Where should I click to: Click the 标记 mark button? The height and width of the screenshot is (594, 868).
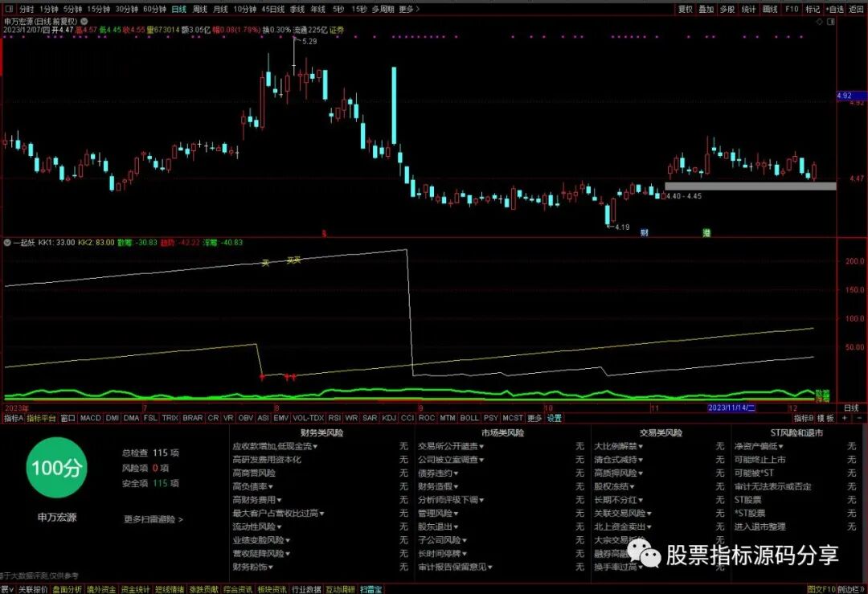tap(813, 9)
